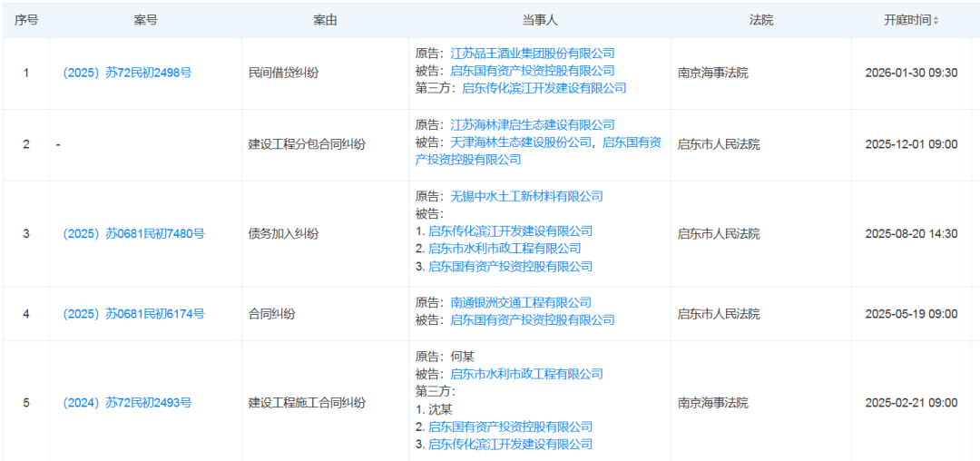Select the 债务加入纠纷 cause cell
Viewport: 980px width, 461px height.
click(x=284, y=234)
